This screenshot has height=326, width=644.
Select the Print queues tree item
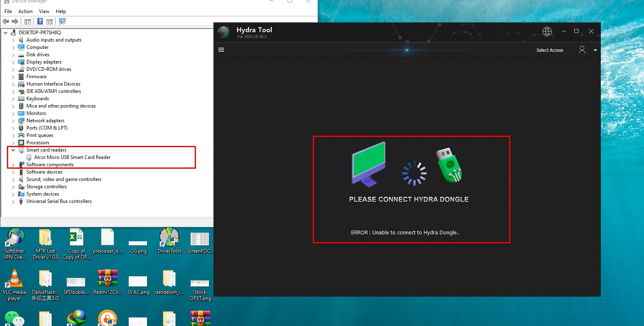pyautogui.click(x=40, y=135)
